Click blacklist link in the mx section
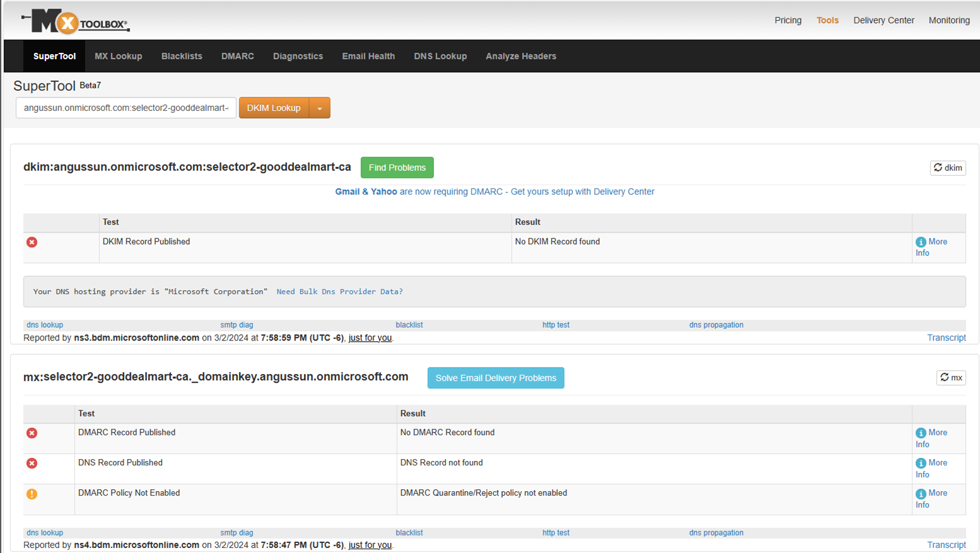 point(409,533)
